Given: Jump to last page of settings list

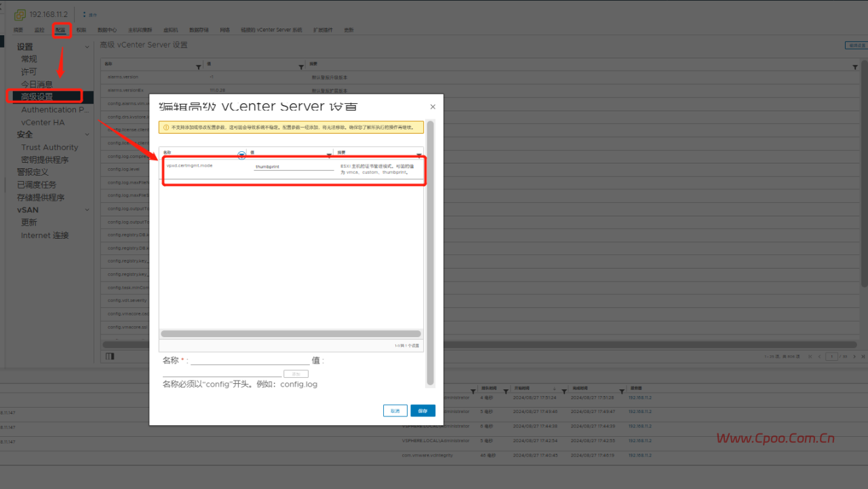Looking at the screenshot, I should [x=863, y=356].
